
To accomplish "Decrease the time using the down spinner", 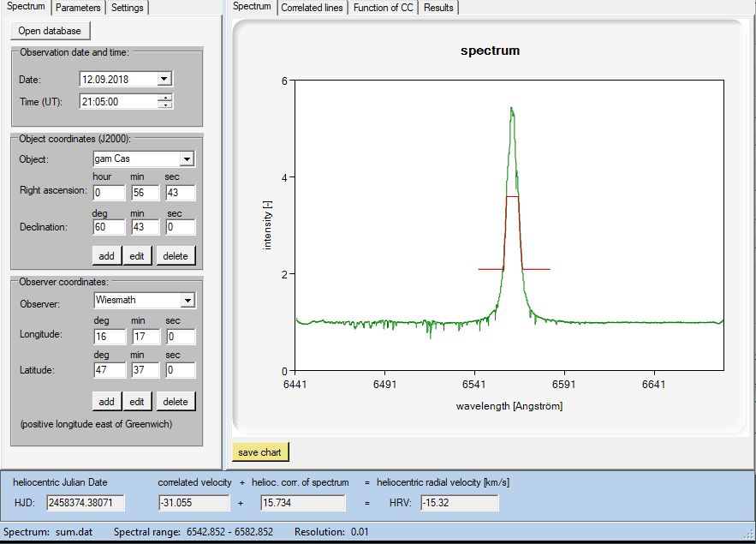I will pos(165,105).
